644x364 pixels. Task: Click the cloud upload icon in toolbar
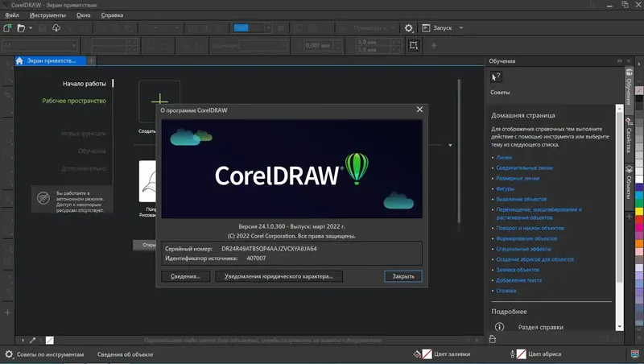[56, 28]
